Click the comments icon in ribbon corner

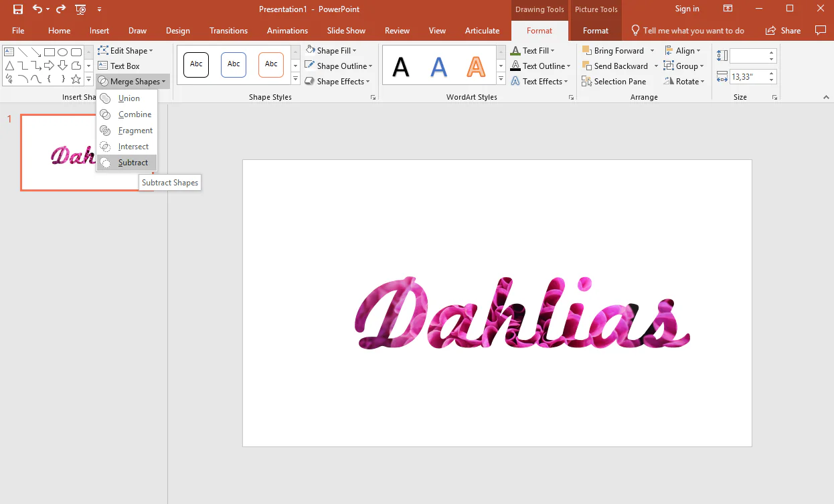tap(821, 30)
